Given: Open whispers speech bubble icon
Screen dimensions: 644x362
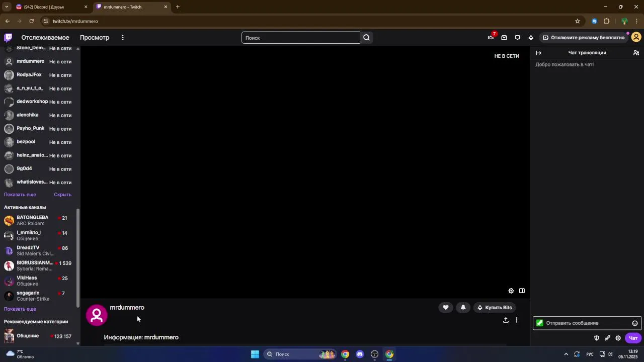Looking at the screenshot, I should [517, 38].
